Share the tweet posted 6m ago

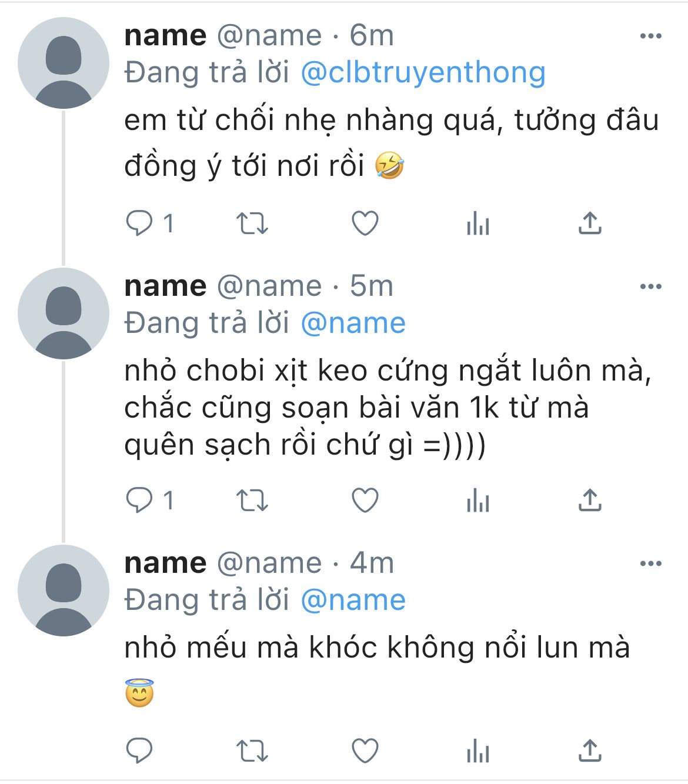point(590,223)
